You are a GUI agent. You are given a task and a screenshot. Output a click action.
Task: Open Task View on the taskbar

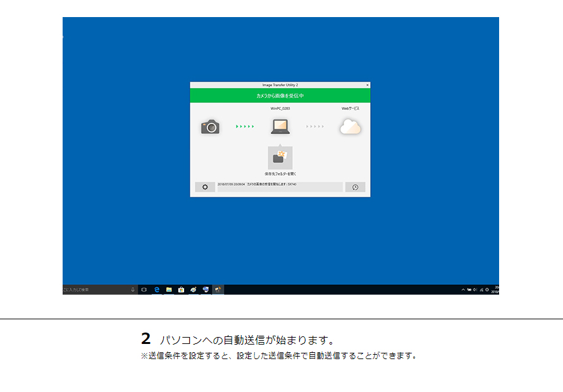point(143,290)
